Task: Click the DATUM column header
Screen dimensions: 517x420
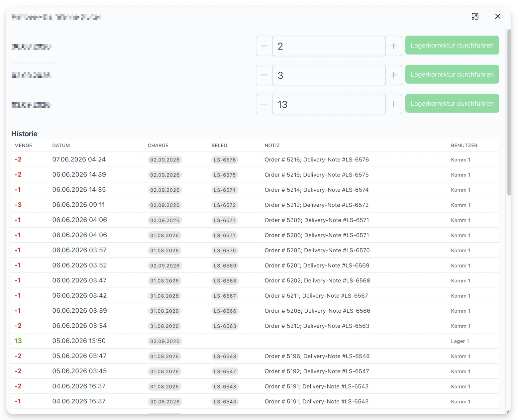Action: tap(61, 146)
